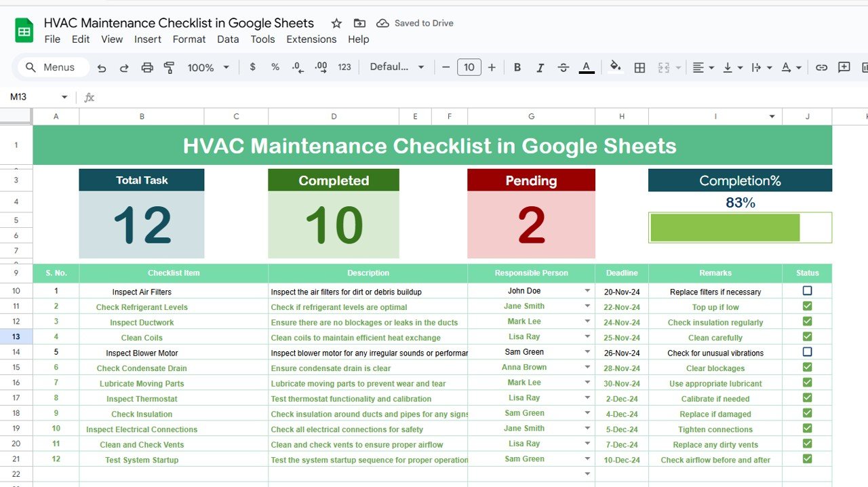Screen dimensions: 868x487
Task: Click the Move to folder icon
Action: 359,23
